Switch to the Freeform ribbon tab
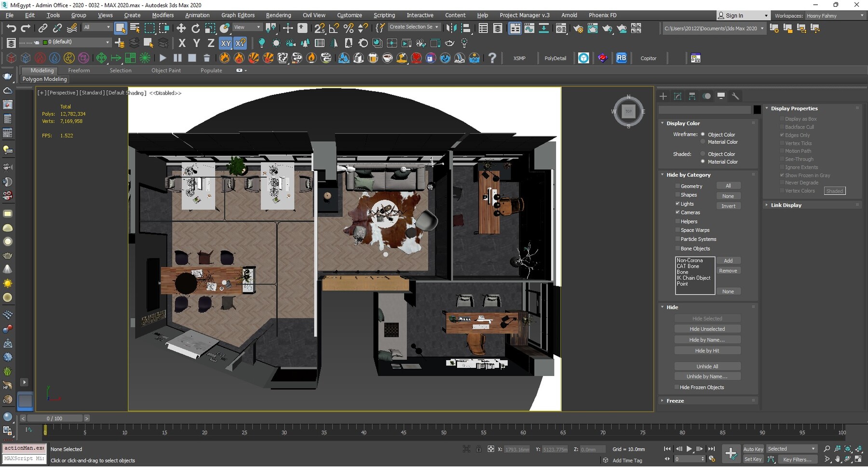Image resolution: width=868 pixels, height=470 pixels. point(79,70)
